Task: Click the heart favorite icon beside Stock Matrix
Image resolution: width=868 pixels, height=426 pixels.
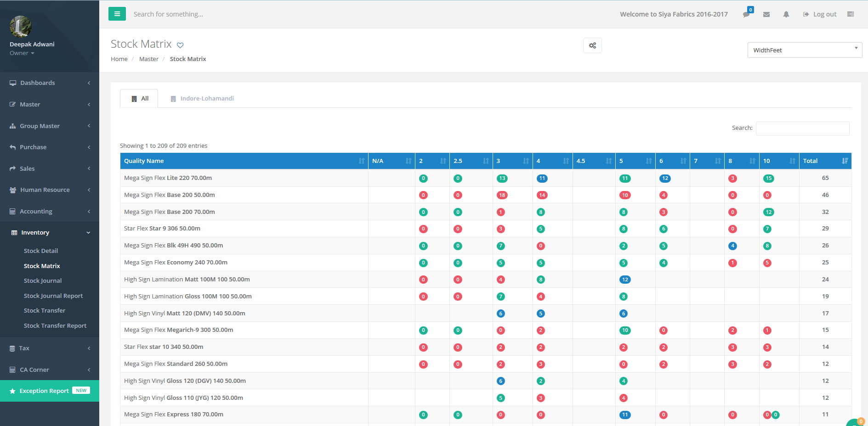Action: pos(180,45)
